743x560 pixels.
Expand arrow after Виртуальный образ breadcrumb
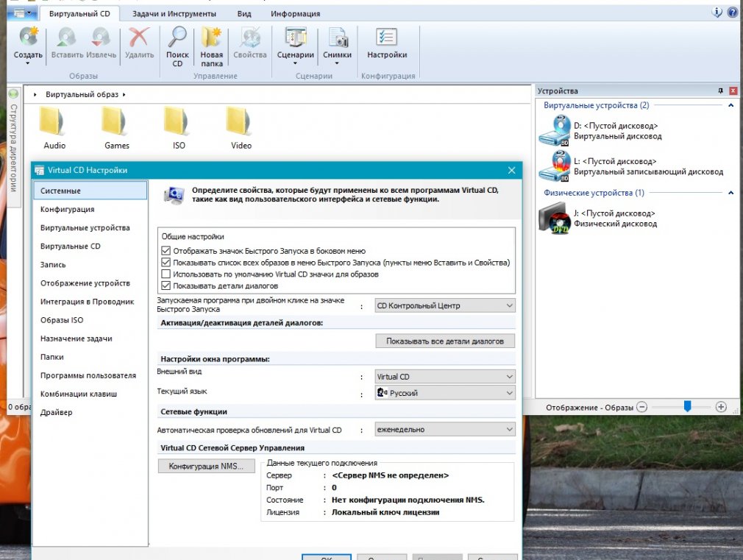(124, 94)
